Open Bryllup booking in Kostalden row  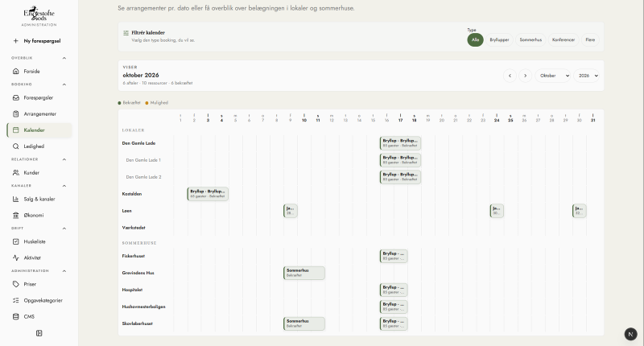click(x=208, y=194)
